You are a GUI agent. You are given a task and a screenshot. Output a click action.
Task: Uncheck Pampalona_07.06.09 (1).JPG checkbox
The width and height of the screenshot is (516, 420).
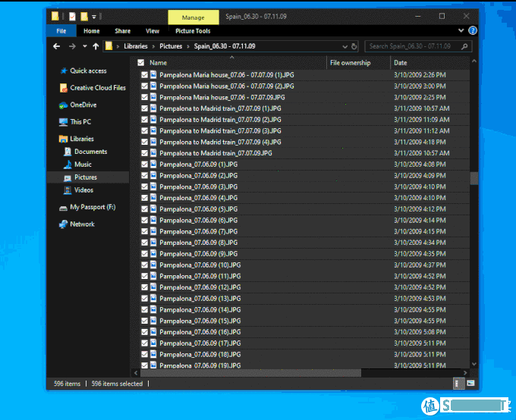[x=144, y=165]
